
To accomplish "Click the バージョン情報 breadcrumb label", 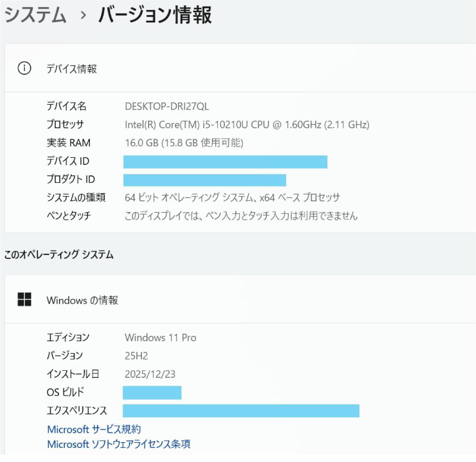I will (x=152, y=14).
